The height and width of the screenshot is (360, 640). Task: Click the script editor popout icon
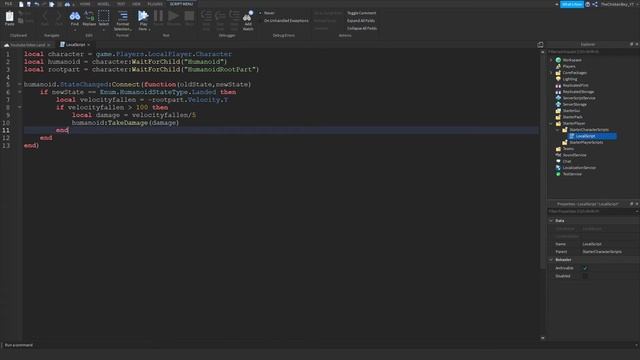click(540, 44)
